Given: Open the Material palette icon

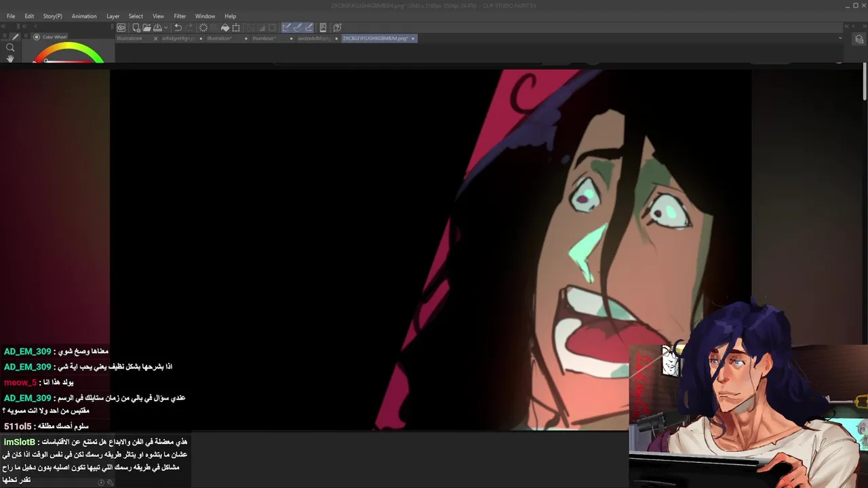Looking at the screenshot, I should [859, 39].
